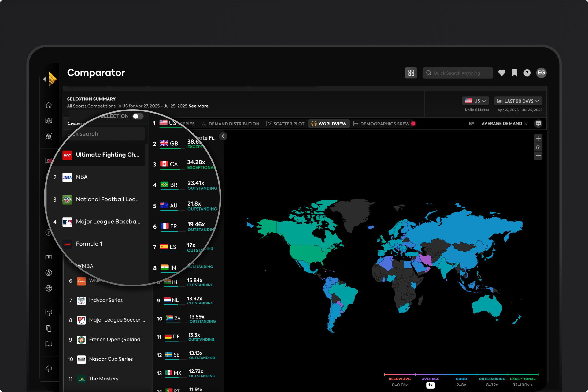
Task: Click the eye discovery sidebar icon
Action: click(49, 136)
